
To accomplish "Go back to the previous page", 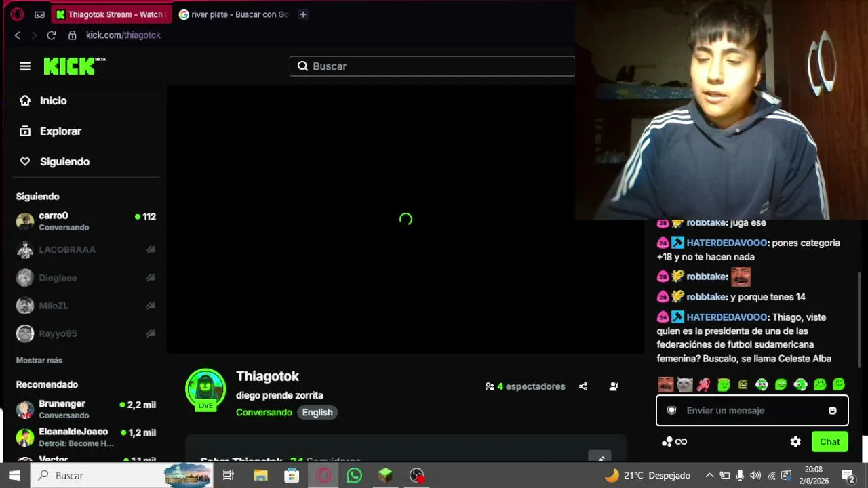I will coord(18,35).
